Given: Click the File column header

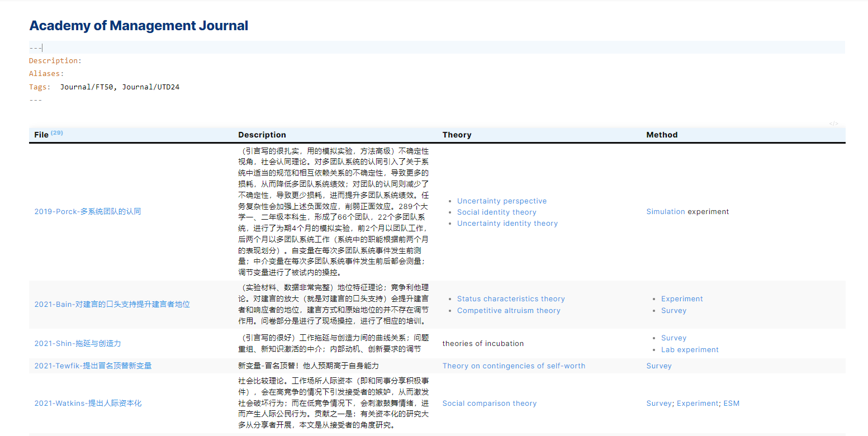Looking at the screenshot, I should point(41,135).
